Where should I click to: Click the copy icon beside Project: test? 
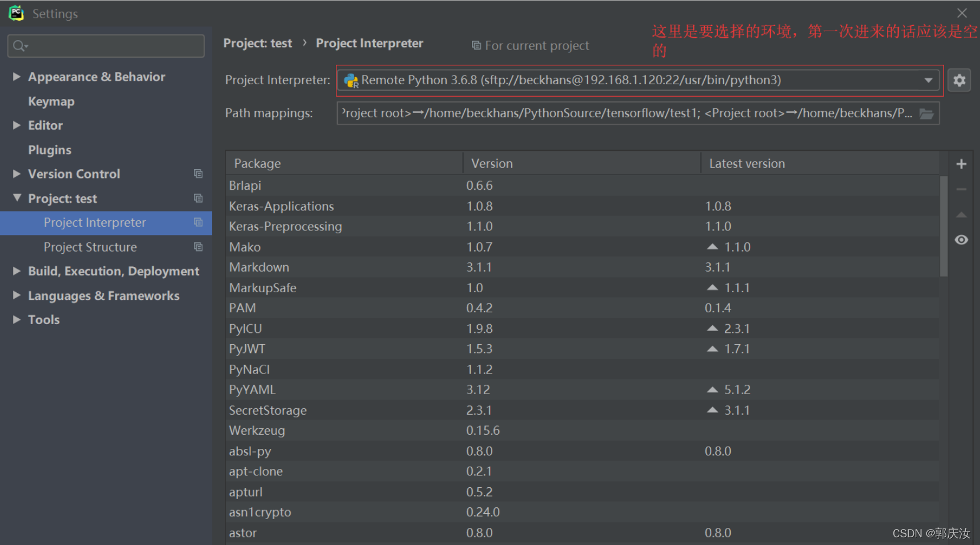[x=198, y=199]
